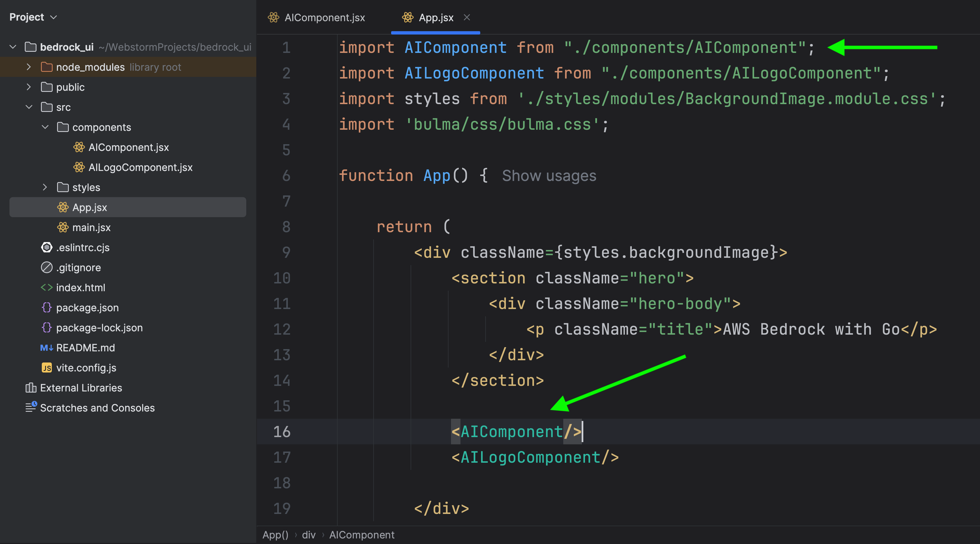
Task: Click the AILogoComponent.jsx icon in sidebar
Action: pos(79,167)
